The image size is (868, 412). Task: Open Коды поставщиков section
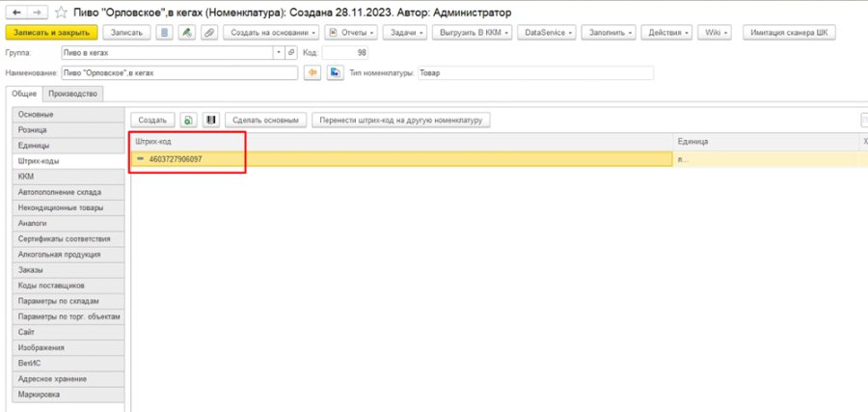tap(68, 286)
